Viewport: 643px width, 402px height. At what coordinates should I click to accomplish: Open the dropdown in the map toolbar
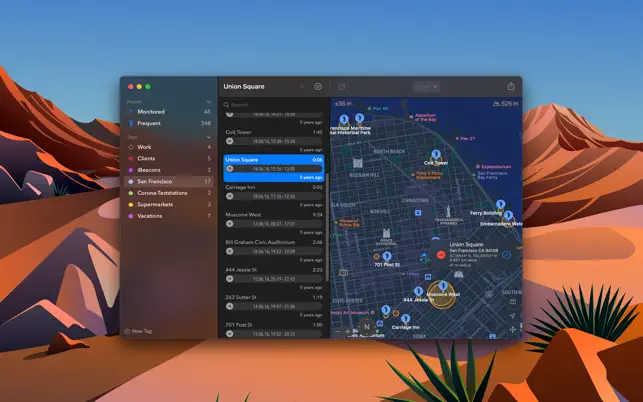(x=426, y=87)
